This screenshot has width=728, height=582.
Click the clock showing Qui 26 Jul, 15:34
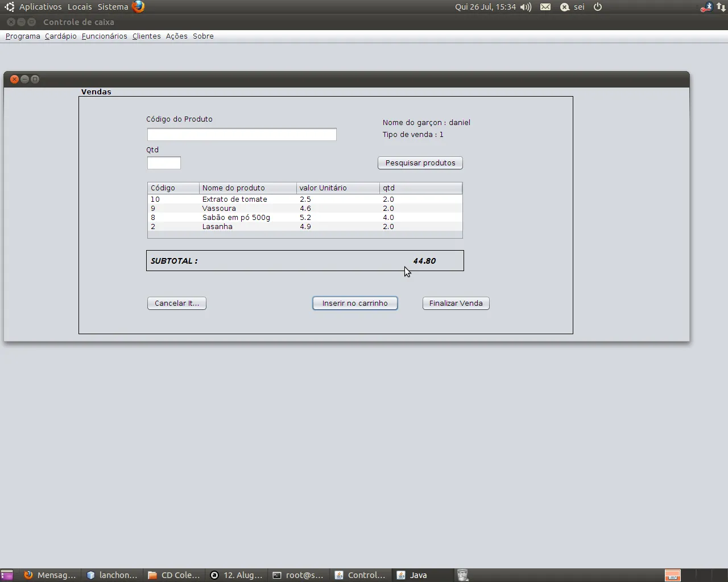pyautogui.click(x=485, y=7)
